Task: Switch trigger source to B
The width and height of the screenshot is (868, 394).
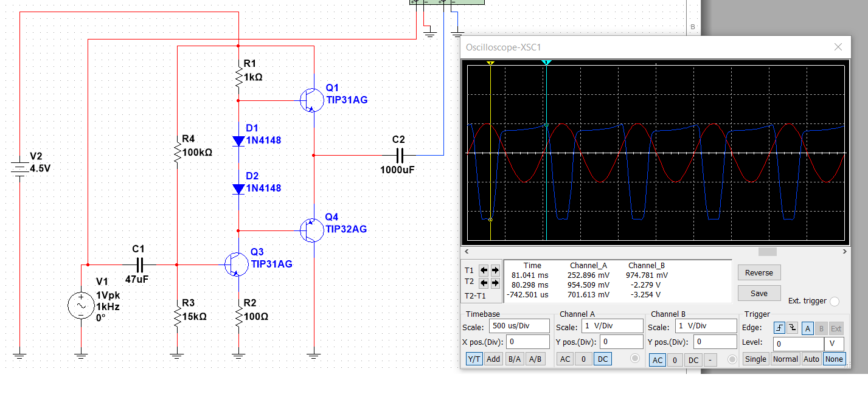Action: [x=821, y=327]
